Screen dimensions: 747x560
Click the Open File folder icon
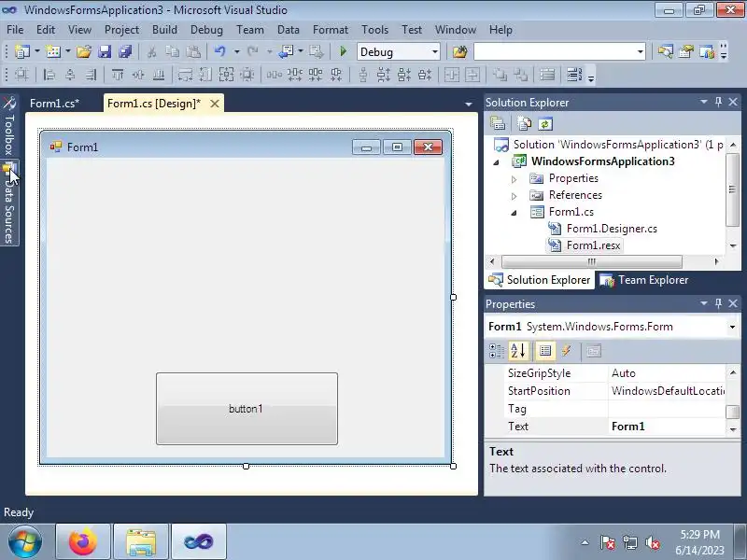[x=84, y=51]
